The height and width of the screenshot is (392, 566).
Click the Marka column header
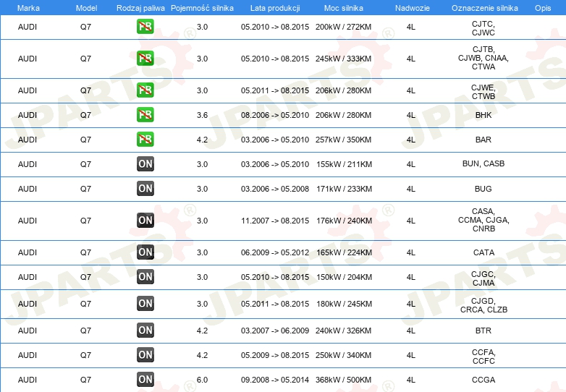[28, 7]
